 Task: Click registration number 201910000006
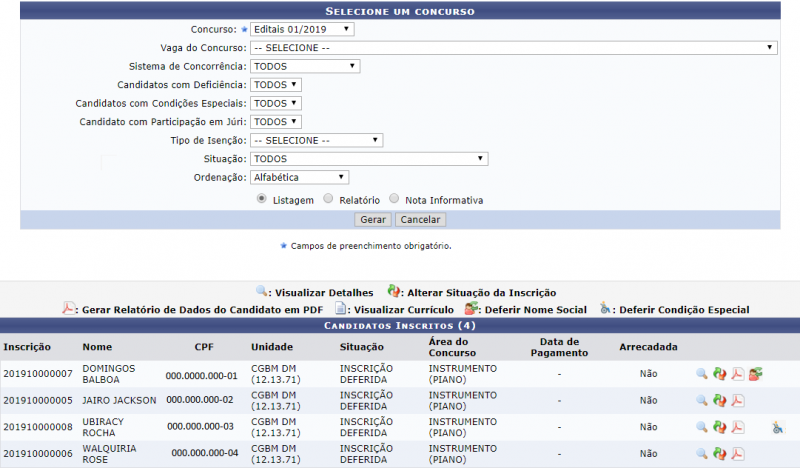tap(38, 454)
